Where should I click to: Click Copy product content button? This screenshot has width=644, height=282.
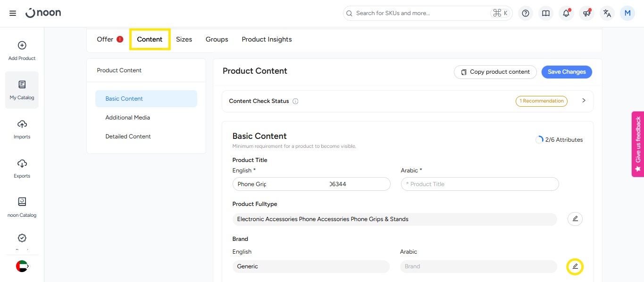tap(495, 72)
